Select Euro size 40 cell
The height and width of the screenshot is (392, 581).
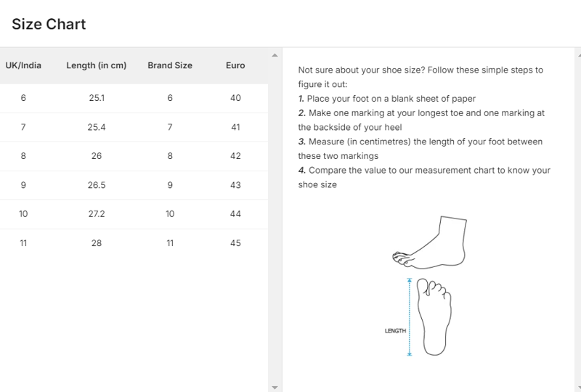235,98
